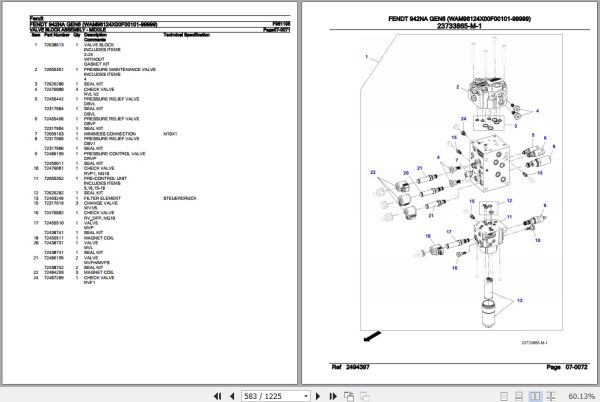Click the FILTER ELEMENT description
Image resolution: width=600 pixels, height=402 pixels.
(x=102, y=199)
